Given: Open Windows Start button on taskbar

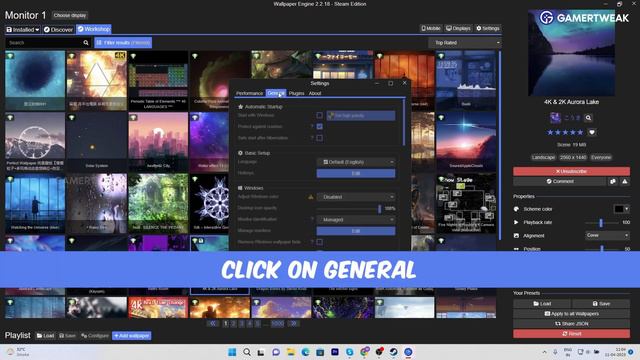Looking at the screenshot, I should click(232, 352).
